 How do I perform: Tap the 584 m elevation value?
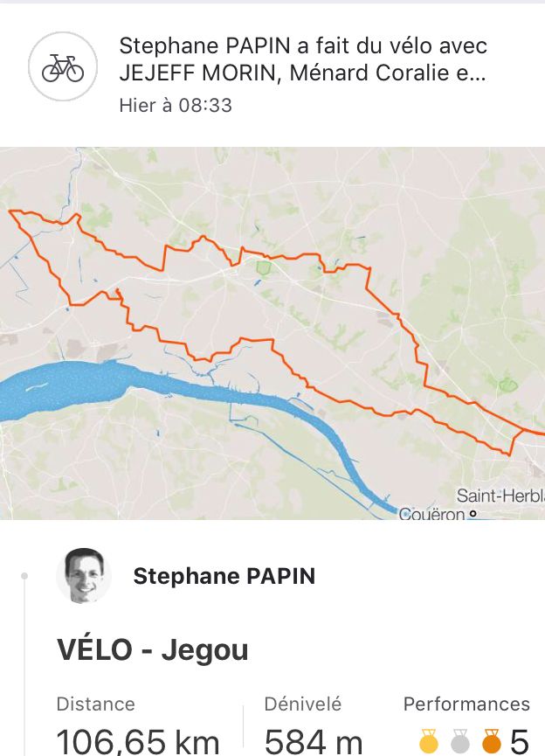click(x=314, y=742)
